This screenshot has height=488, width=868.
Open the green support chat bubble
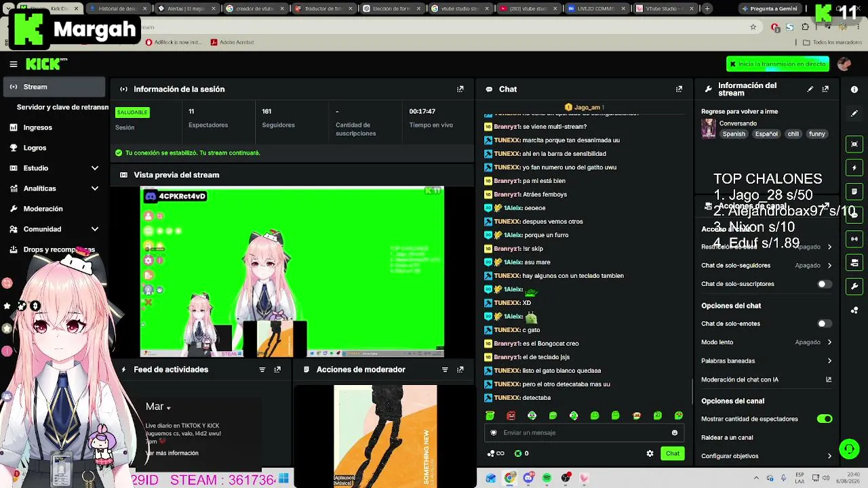click(x=849, y=449)
